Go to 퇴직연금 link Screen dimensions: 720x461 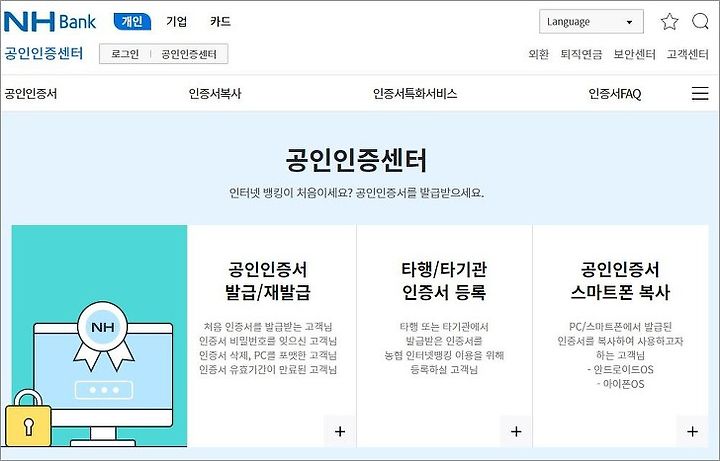click(581, 54)
